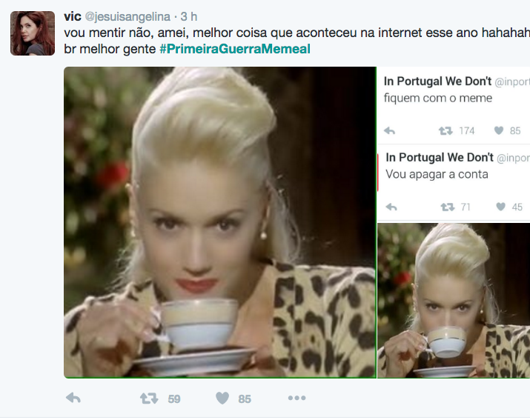Enlarge the small teacup image at bottom right

(x=454, y=301)
